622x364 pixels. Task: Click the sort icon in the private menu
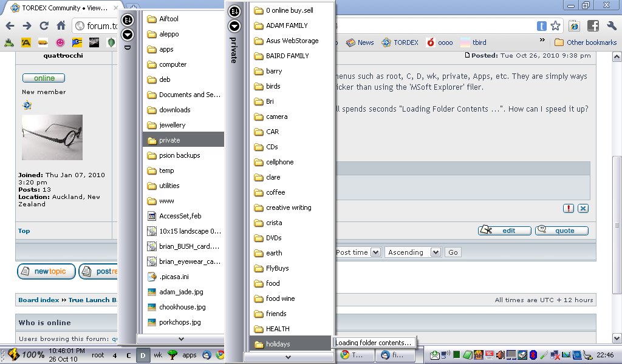coord(234,11)
